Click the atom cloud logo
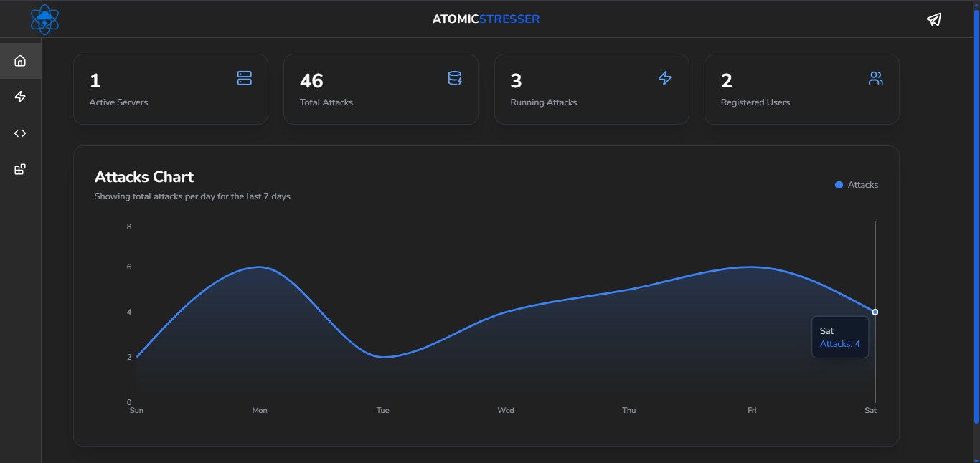Viewport: 980px width, 463px height. click(44, 19)
